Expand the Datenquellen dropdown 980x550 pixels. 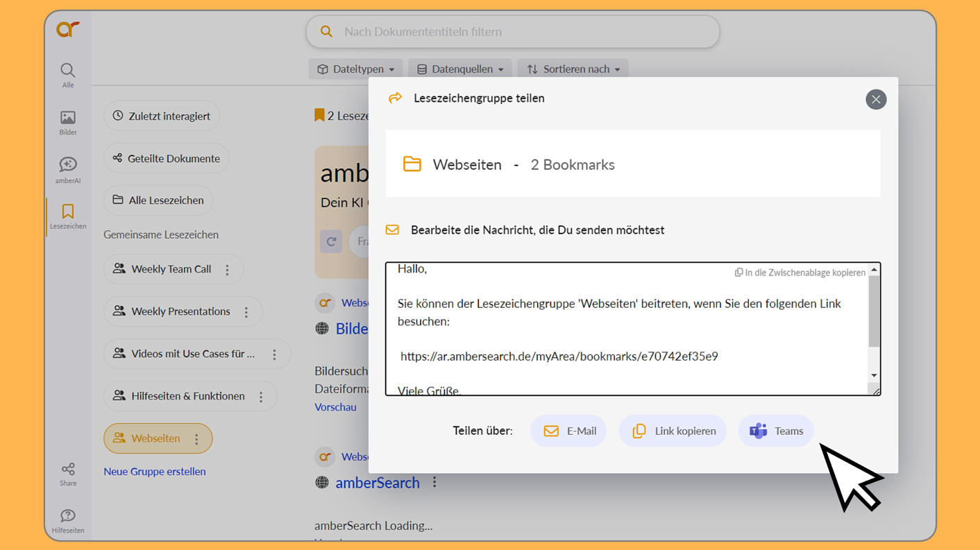tap(460, 69)
